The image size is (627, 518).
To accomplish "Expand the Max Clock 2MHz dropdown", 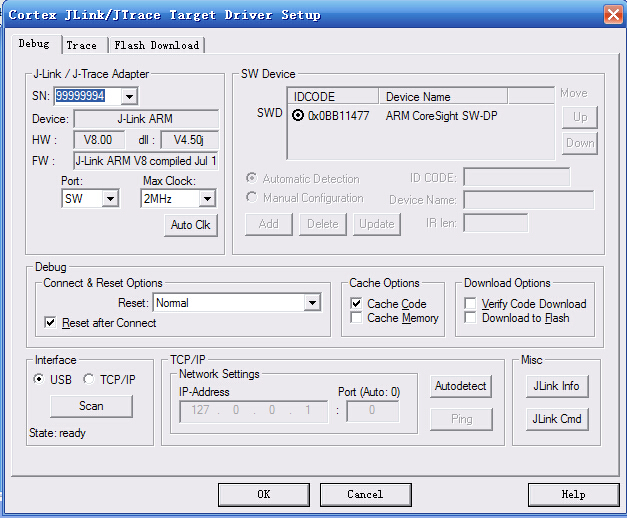I will coord(208,198).
